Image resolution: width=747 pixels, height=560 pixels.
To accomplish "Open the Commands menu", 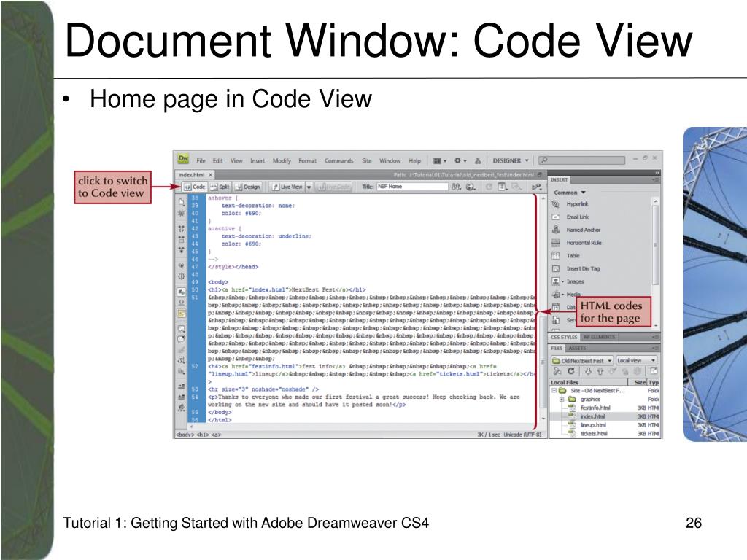I will [339, 161].
